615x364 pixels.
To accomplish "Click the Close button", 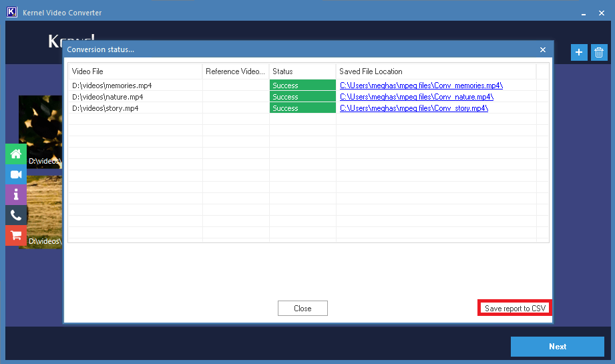I will tap(302, 309).
